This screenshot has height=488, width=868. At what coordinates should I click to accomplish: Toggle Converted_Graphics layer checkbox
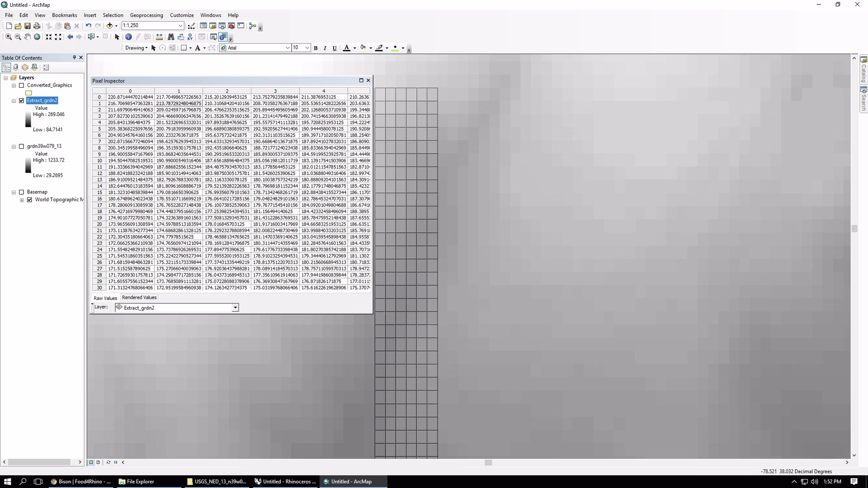21,85
